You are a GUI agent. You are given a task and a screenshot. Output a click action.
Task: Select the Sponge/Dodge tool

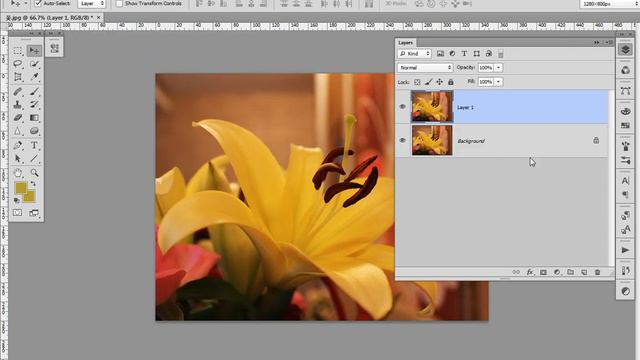(x=34, y=131)
